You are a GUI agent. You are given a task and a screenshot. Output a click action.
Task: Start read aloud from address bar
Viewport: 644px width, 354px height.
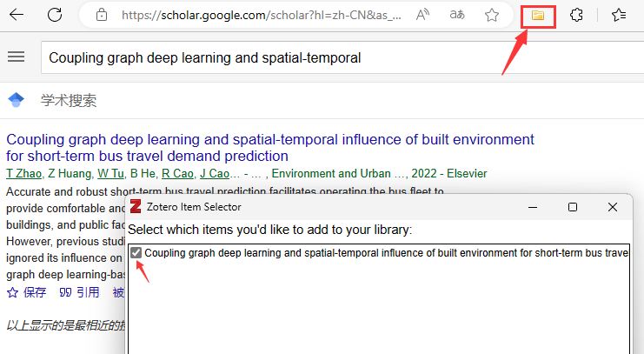(423, 15)
